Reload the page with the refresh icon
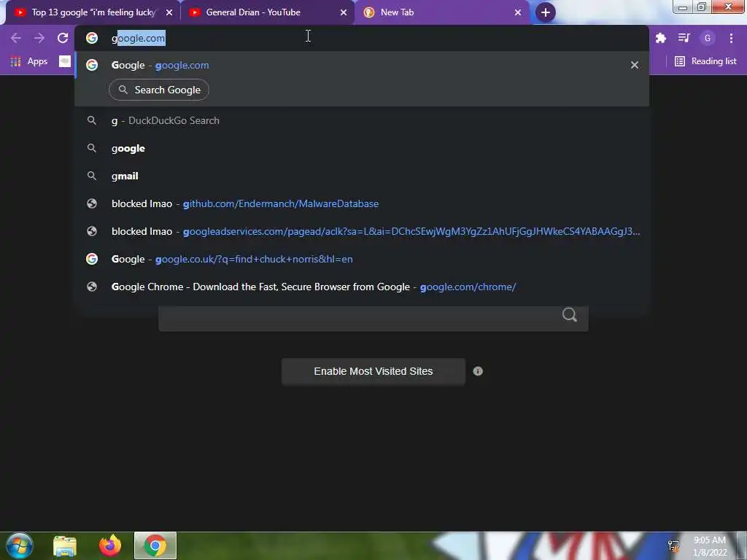Viewport: 747px width, 560px height. click(63, 38)
